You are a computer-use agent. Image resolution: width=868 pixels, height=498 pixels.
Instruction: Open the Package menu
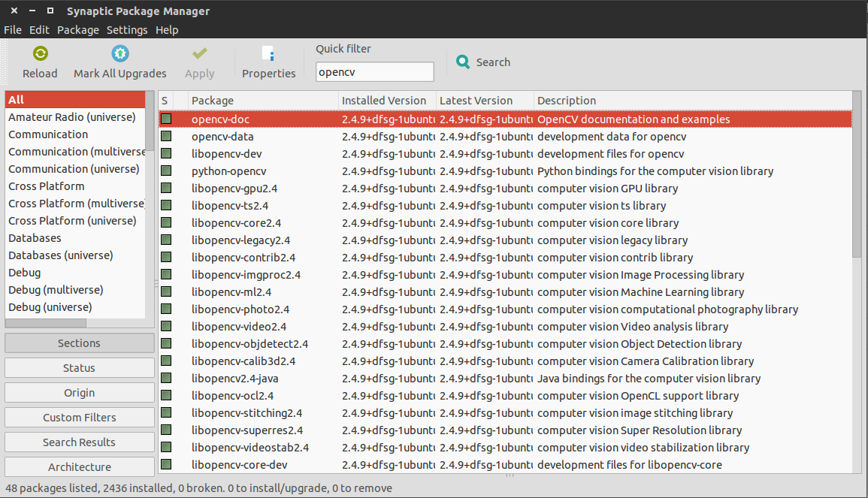(x=78, y=30)
